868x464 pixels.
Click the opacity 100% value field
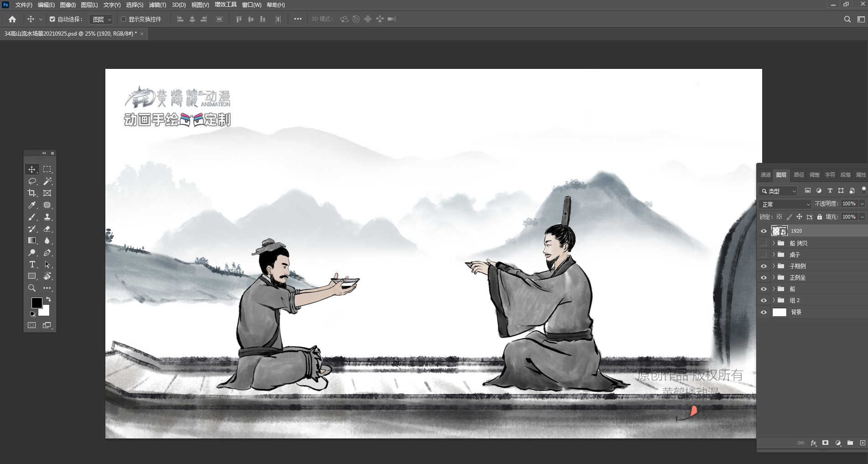[849, 204]
